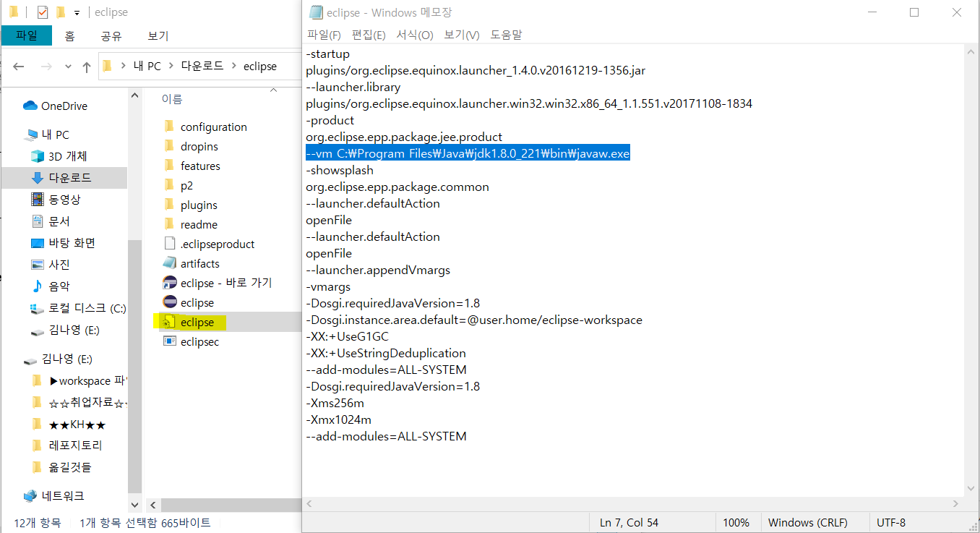This screenshot has height=533, width=980.
Task: Click 100% zoom in Notepad status bar
Action: pyautogui.click(x=736, y=522)
